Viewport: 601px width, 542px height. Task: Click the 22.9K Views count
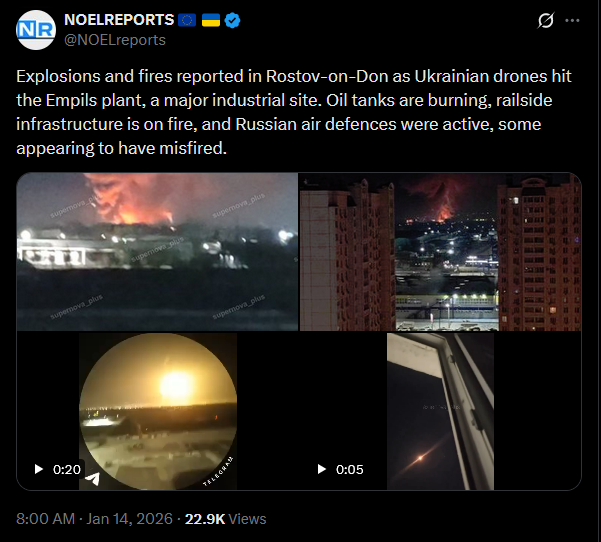pos(225,519)
